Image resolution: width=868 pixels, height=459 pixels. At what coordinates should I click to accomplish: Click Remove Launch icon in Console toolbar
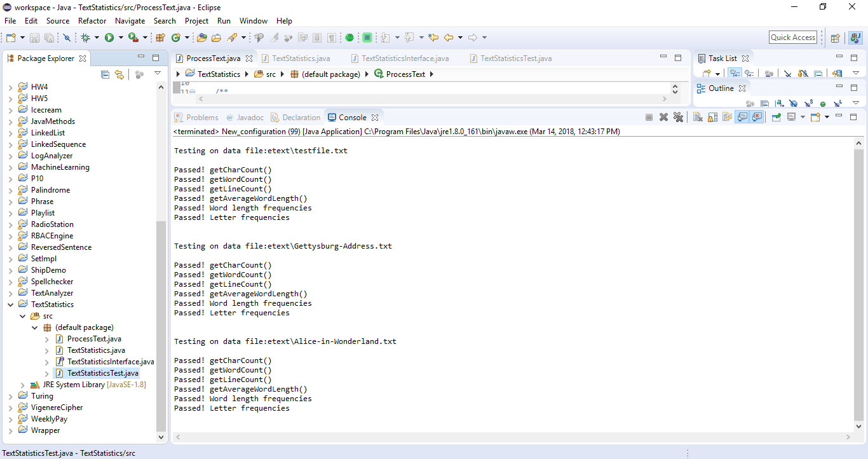pos(663,117)
